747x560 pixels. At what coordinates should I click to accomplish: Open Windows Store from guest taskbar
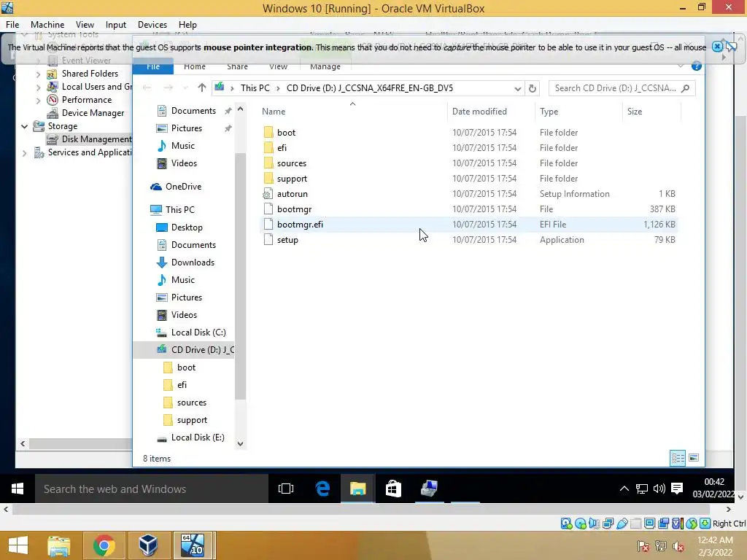pos(393,489)
